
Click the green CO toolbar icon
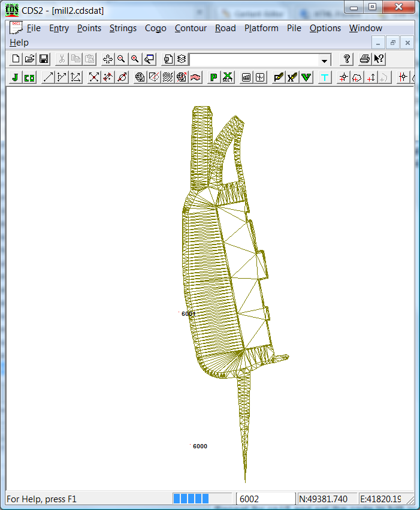[29, 77]
